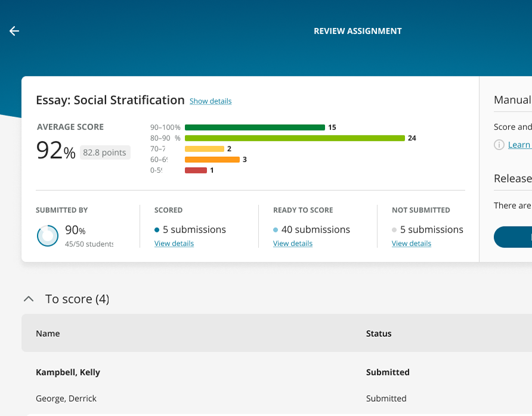The height and width of the screenshot is (416, 532).
Task: View details of Not Submitted submissions
Action: (x=411, y=243)
